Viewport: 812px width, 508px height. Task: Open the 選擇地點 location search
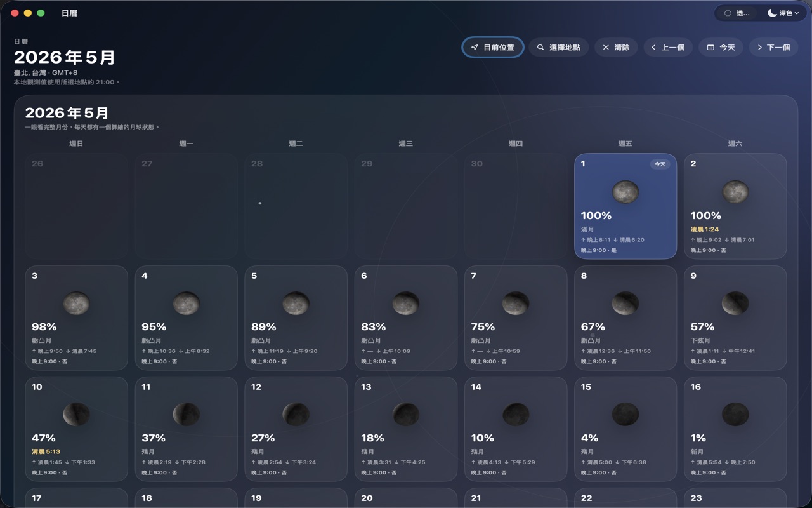pyautogui.click(x=558, y=48)
